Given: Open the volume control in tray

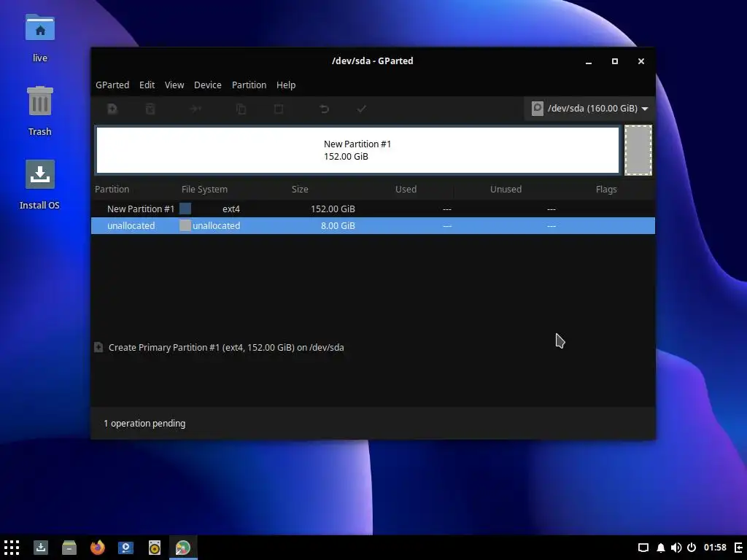Looking at the screenshot, I should point(676,548).
